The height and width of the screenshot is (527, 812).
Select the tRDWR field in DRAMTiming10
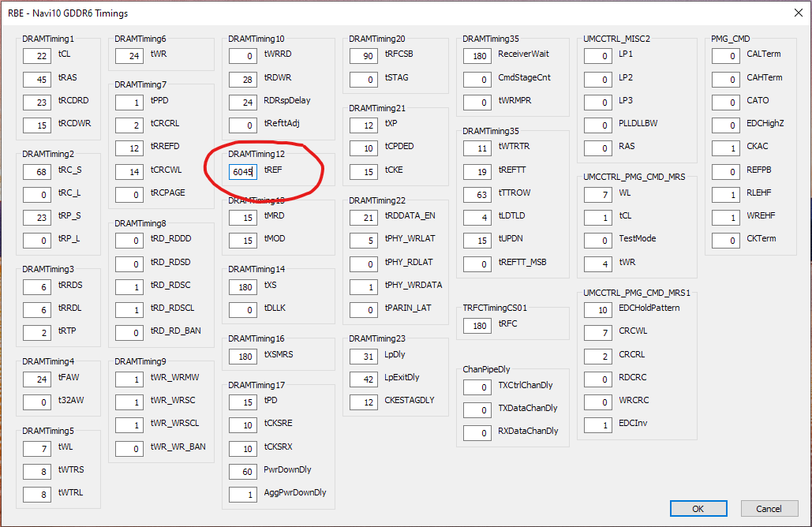(243, 79)
